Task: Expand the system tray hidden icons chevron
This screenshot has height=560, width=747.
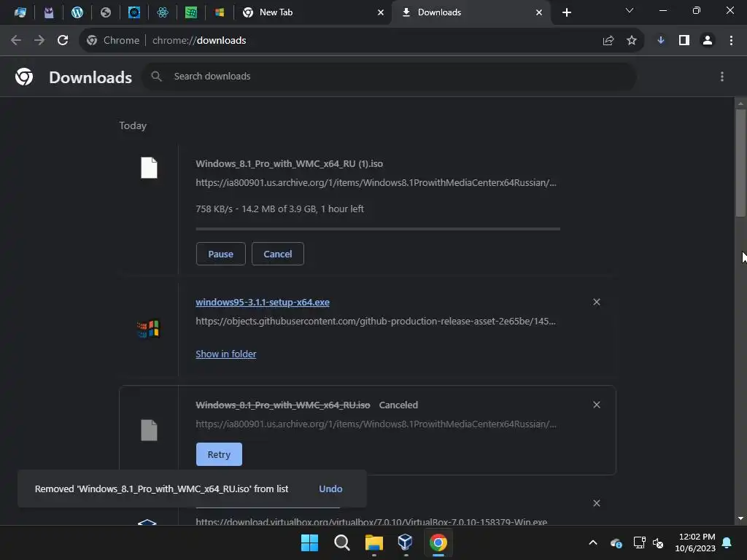Action: pos(593,542)
